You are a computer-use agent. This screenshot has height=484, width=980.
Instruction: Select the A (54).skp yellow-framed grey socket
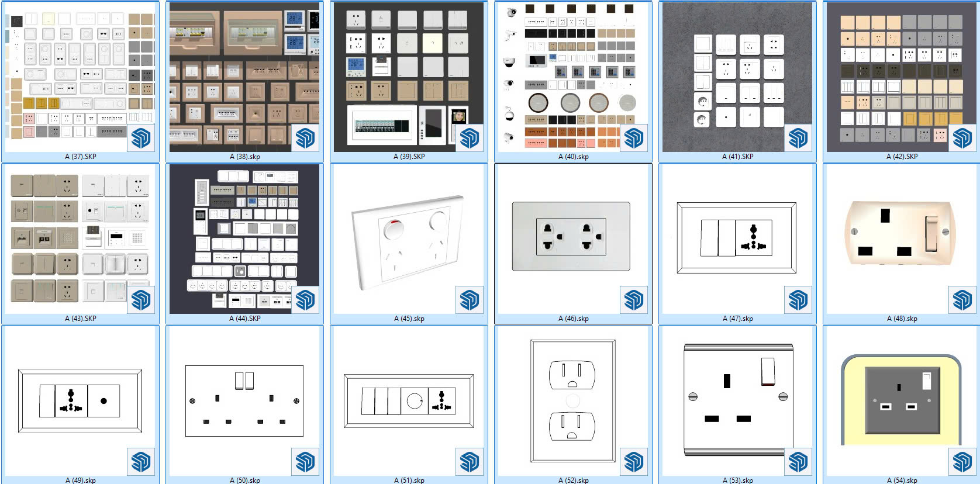click(901, 401)
